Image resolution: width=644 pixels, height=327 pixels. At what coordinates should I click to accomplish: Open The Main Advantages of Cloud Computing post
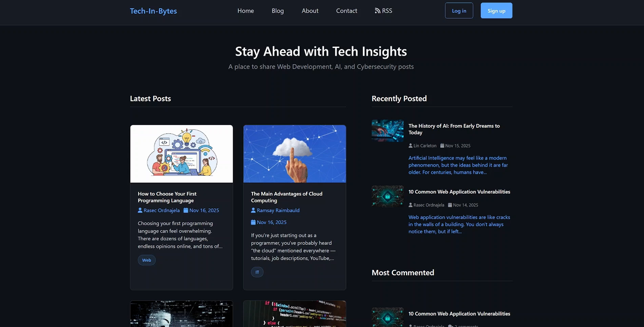coord(287,197)
